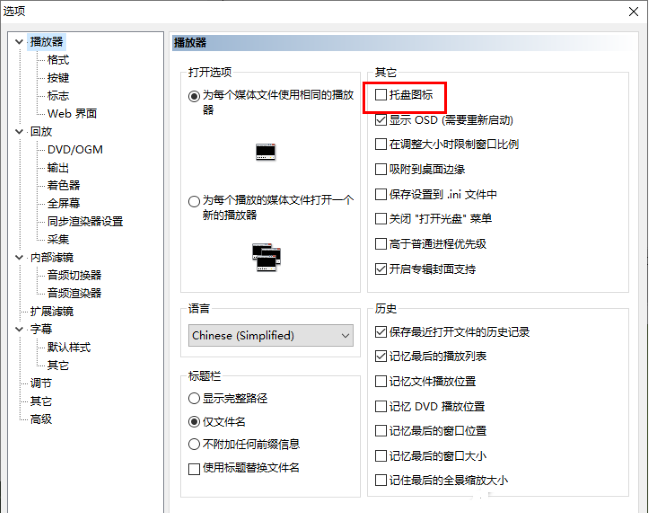
Task: Enable 记忆最后的窗口位置
Action: tap(381, 431)
